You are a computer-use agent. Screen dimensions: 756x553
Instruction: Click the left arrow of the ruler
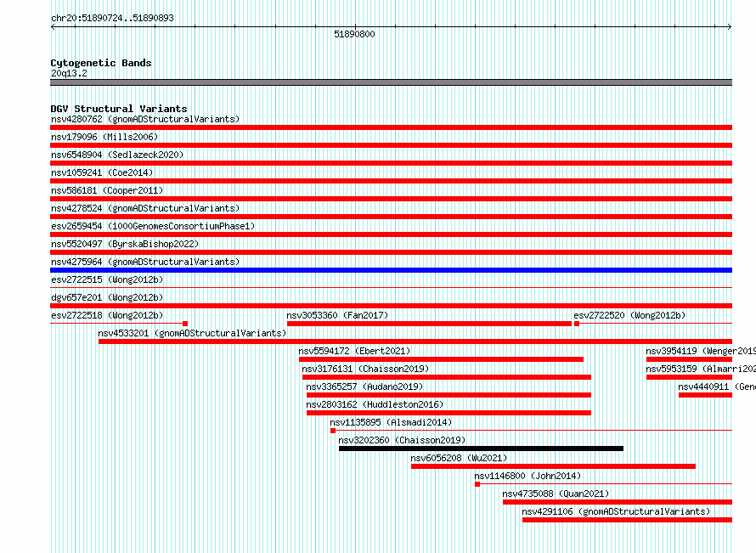pyautogui.click(x=53, y=27)
